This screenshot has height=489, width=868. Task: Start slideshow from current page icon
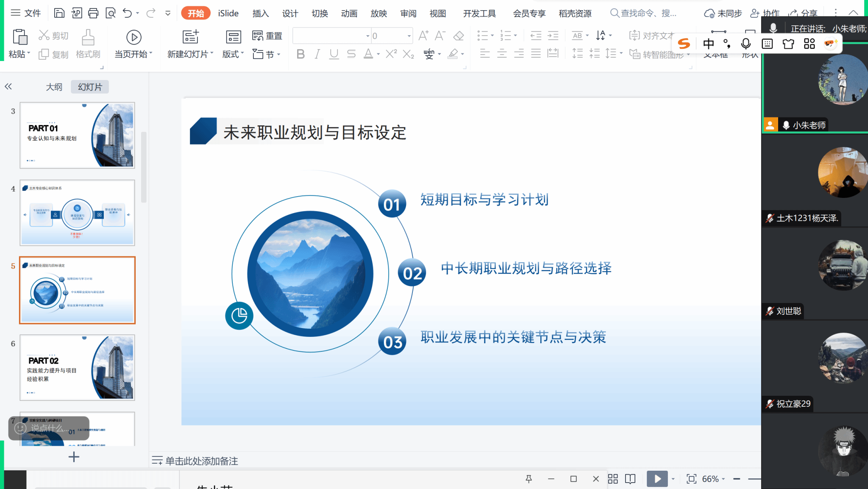[x=134, y=38]
